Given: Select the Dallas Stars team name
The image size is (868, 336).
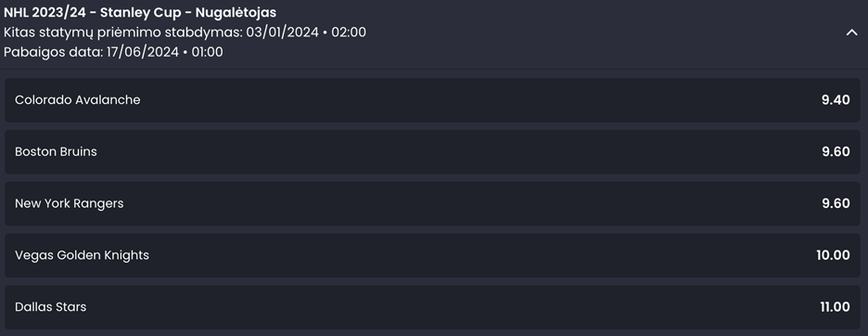Looking at the screenshot, I should pos(50,306).
